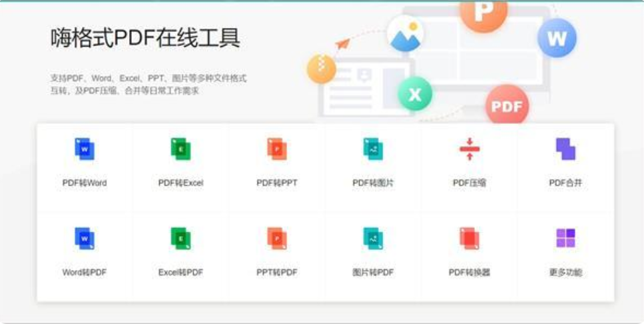
Task: Open the orange PPT转PDF icon
Action: [x=276, y=238]
